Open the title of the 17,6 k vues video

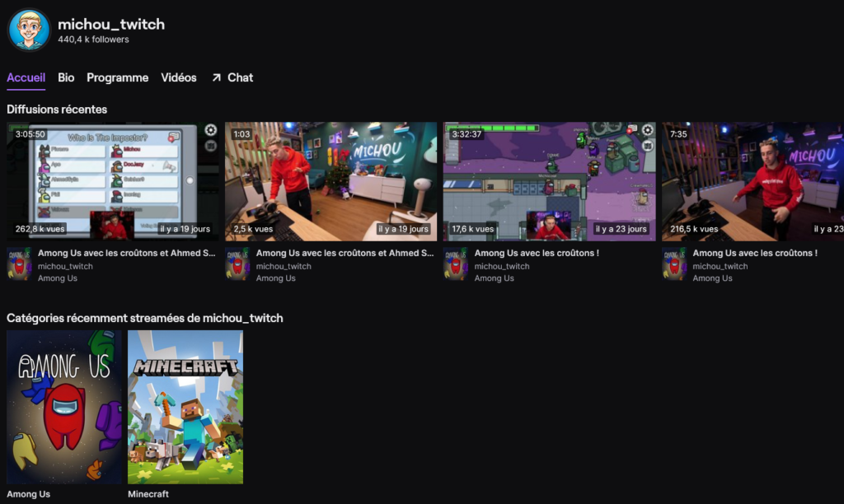pyautogui.click(x=537, y=253)
